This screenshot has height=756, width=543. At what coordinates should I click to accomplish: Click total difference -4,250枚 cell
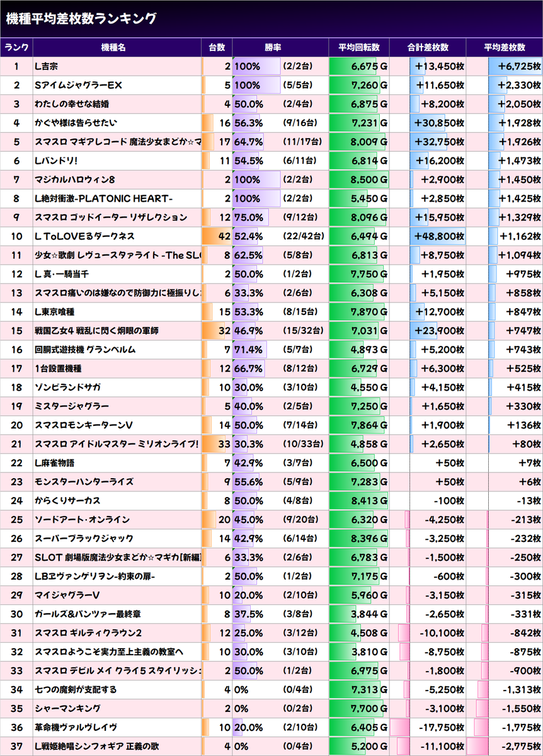pyautogui.click(x=428, y=520)
